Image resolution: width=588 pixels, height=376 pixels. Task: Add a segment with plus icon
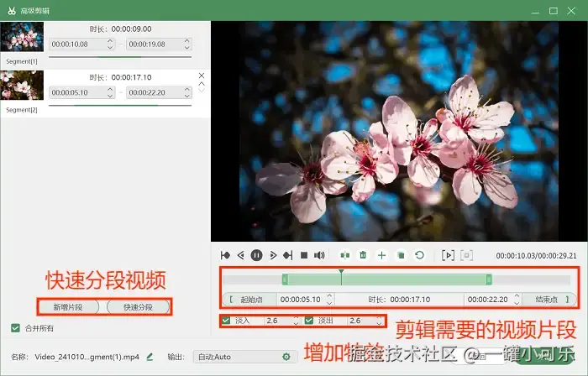click(381, 255)
